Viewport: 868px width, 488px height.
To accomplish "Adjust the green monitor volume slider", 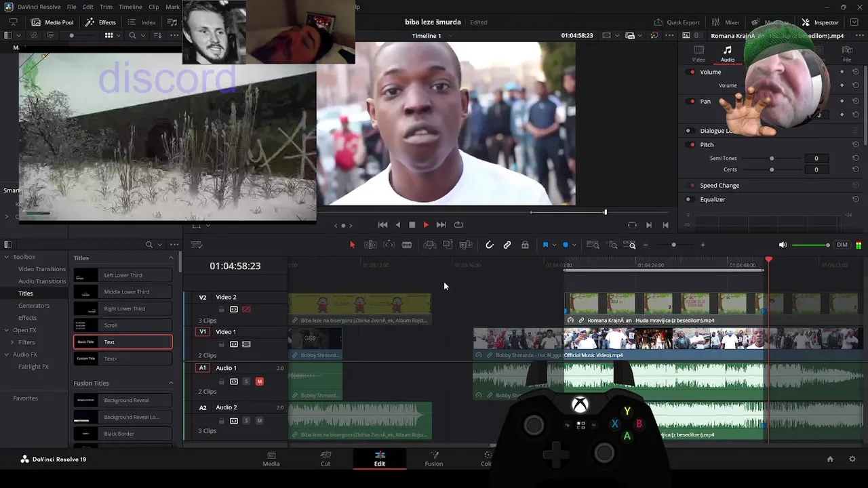I will pyautogui.click(x=810, y=245).
